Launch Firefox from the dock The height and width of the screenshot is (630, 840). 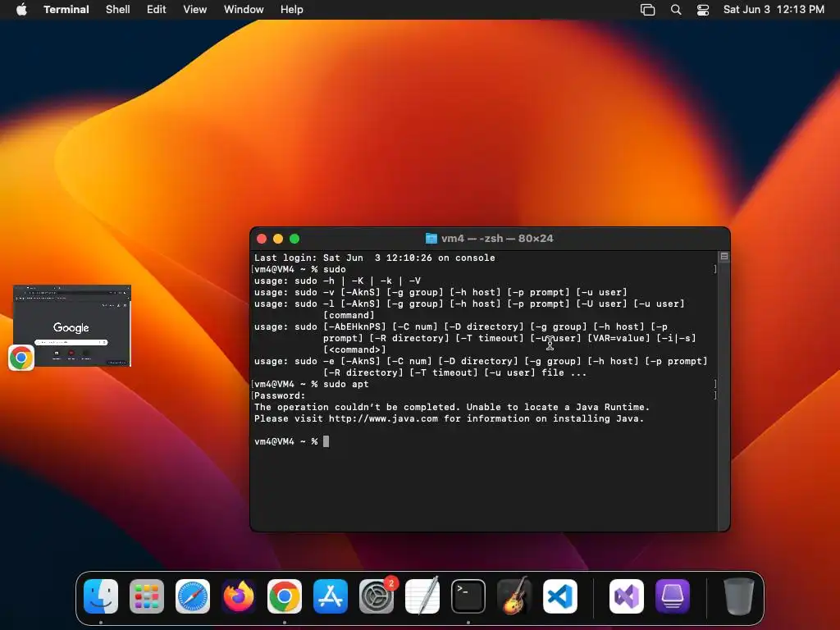(x=239, y=596)
